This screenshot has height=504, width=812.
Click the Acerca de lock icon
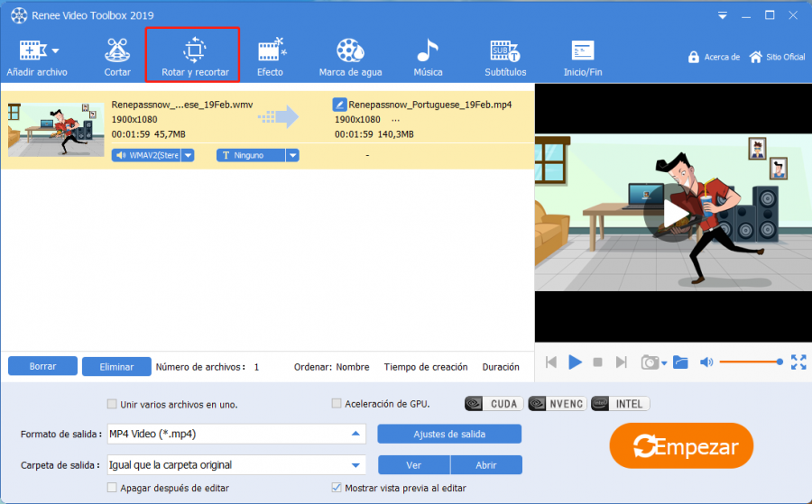click(x=694, y=57)
